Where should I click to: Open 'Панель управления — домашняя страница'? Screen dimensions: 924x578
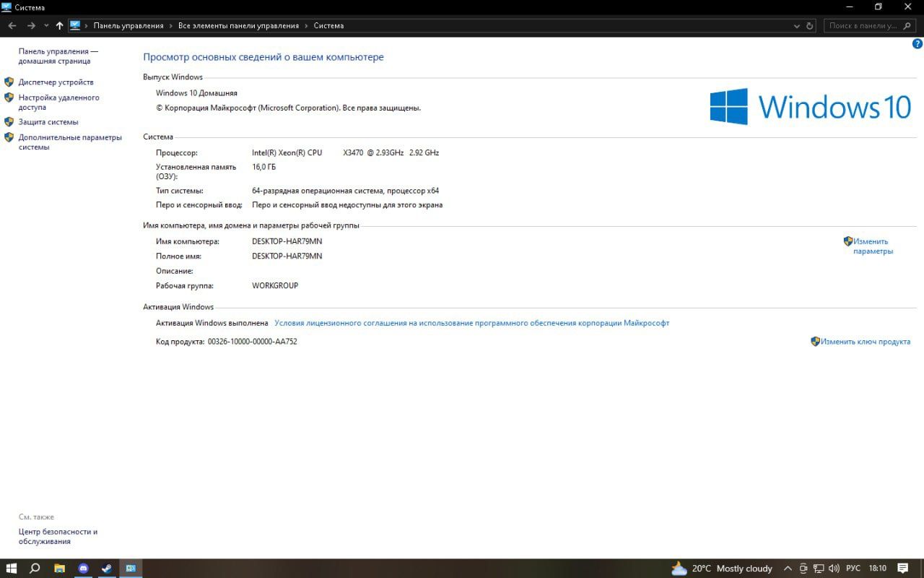tap(58, 56)
